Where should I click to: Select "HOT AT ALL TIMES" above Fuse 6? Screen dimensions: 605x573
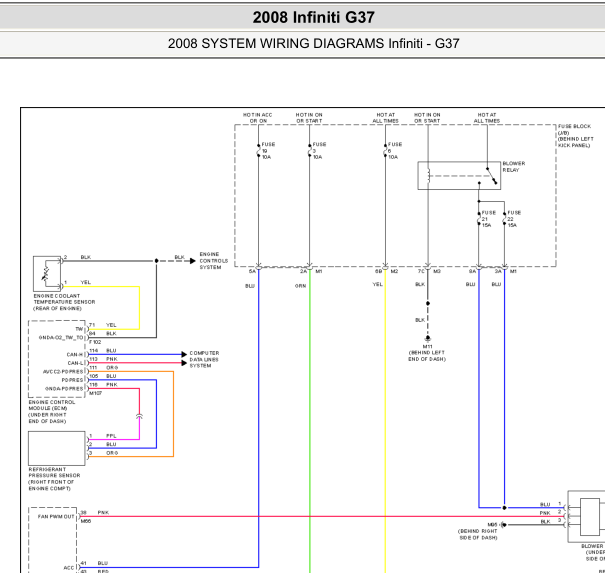pyautogui.click(x=385, y=118)
